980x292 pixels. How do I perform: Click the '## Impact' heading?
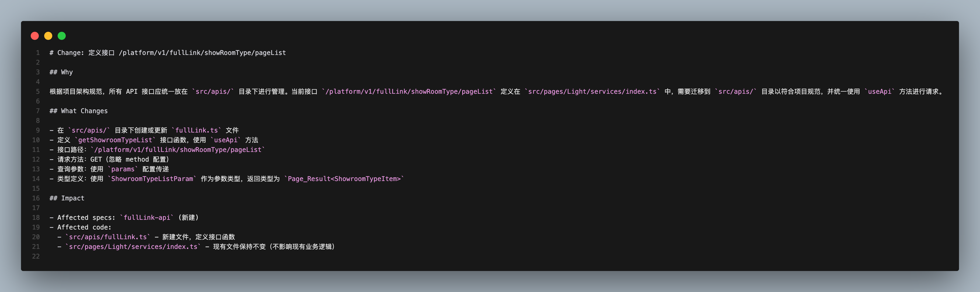67,198
